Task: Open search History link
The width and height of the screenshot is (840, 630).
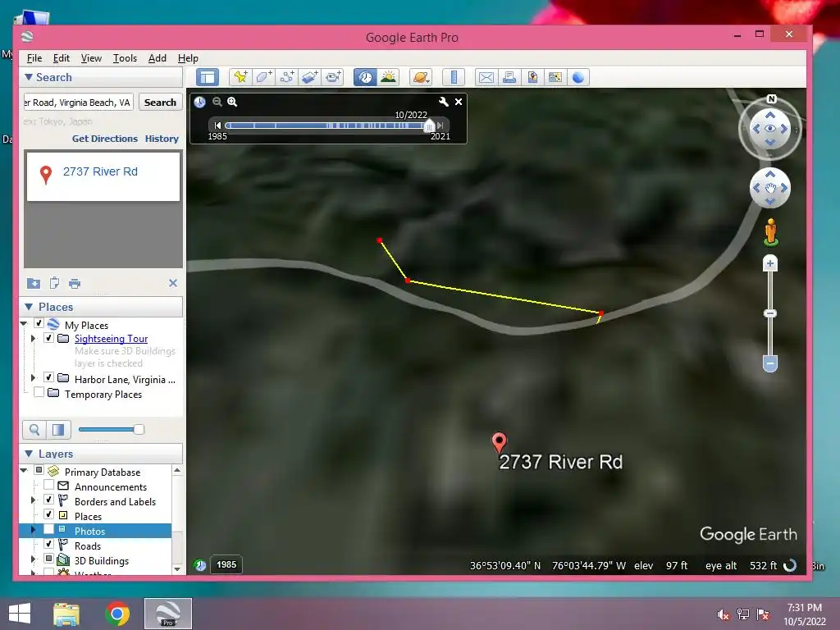Action: [162, 139]
